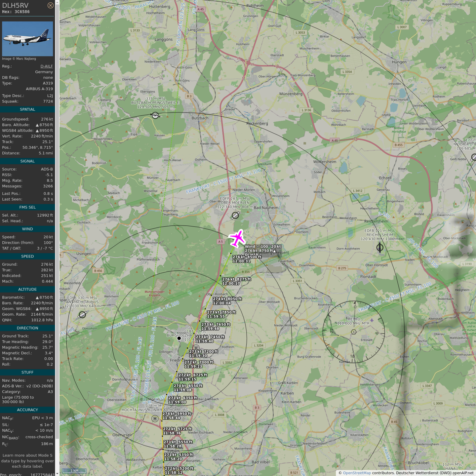The height and width of the screenshot is (476, 476).
Task: Click Hochtaunus-Klinik Bad Homburg heliport icon
Action: (x=155, y=419)
